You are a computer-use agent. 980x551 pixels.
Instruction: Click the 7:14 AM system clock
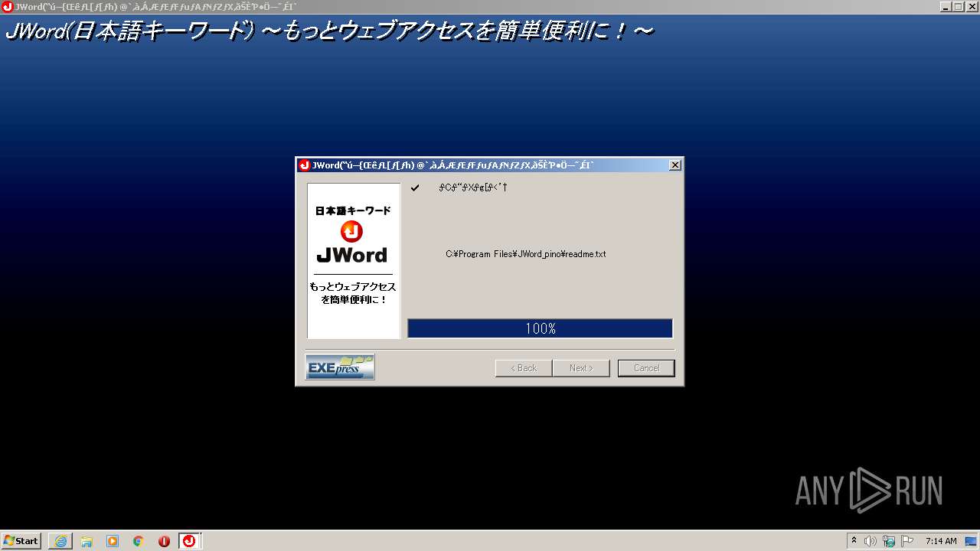tap(941, 541)
